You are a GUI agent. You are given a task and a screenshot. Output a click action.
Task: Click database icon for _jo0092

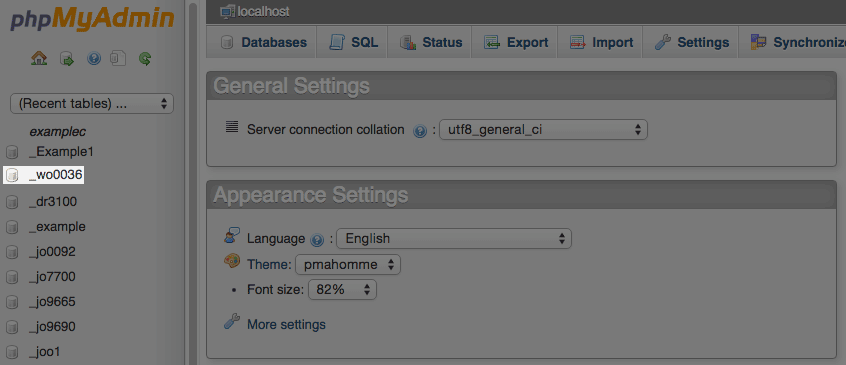12,252
